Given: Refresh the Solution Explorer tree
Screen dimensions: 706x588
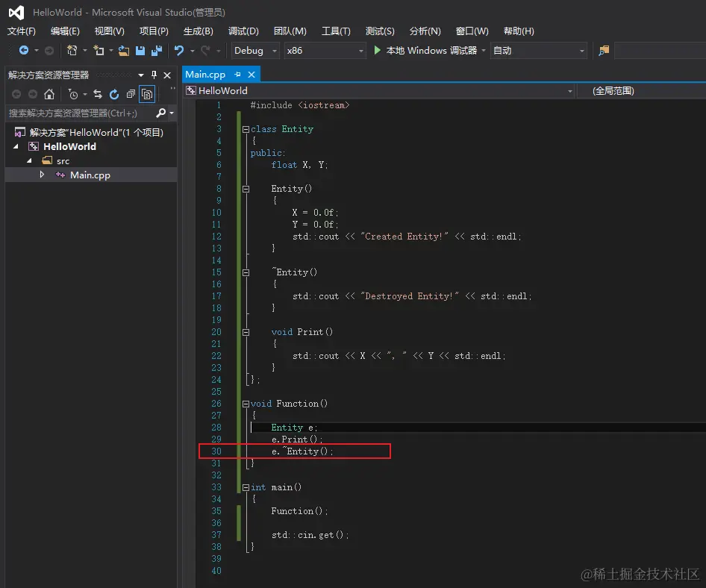Looking at the screenshot, I should (x=114, y=94).
